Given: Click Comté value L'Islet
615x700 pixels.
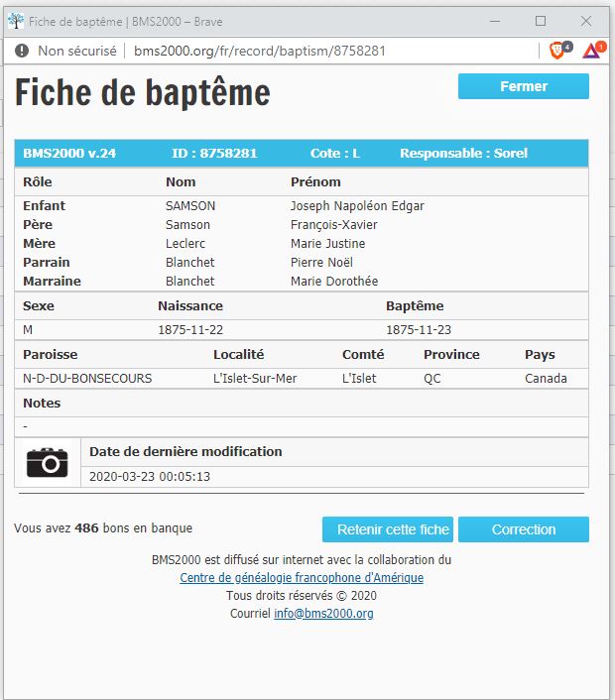Looking at the screenshot, I should click(x=359, y=378).
